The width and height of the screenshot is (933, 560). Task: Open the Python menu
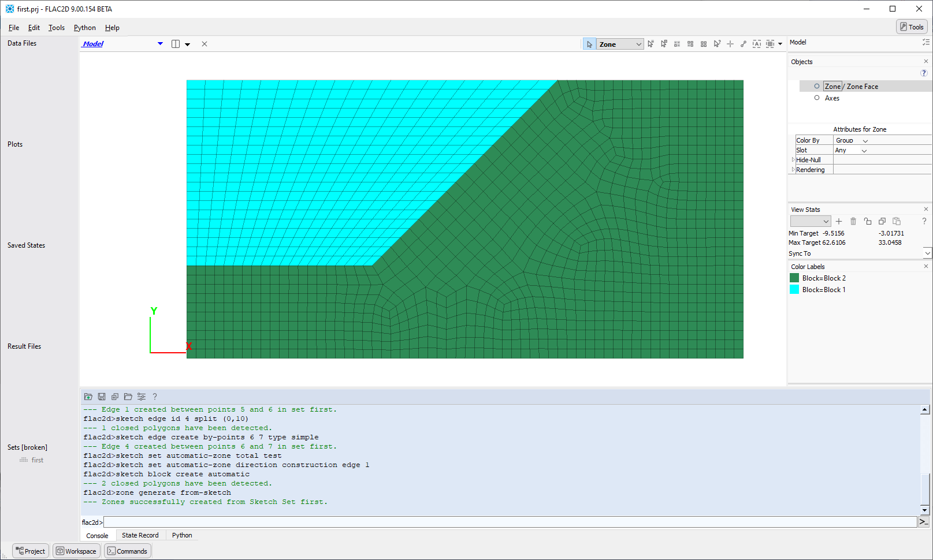pyautogui.click(x=85, y=28)
